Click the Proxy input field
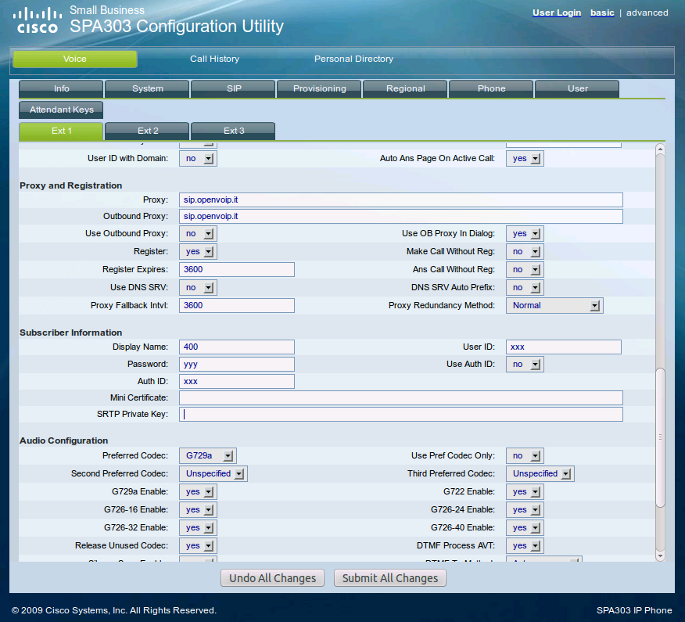The image size is (685, 622). [401, 200]
